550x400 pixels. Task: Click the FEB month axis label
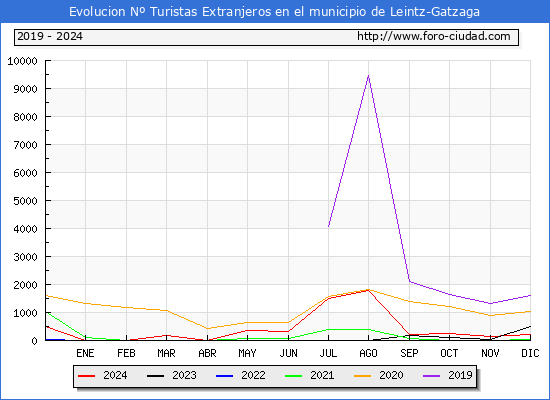[126, 353]
